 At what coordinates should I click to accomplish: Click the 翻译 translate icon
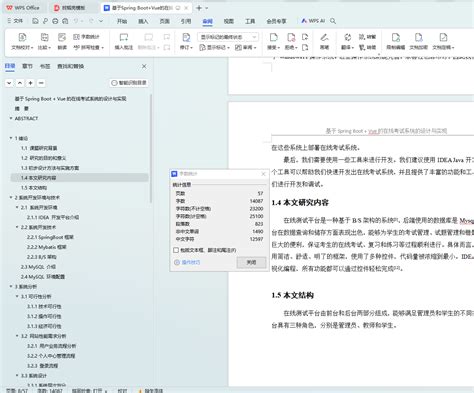[x=347, y=42]
